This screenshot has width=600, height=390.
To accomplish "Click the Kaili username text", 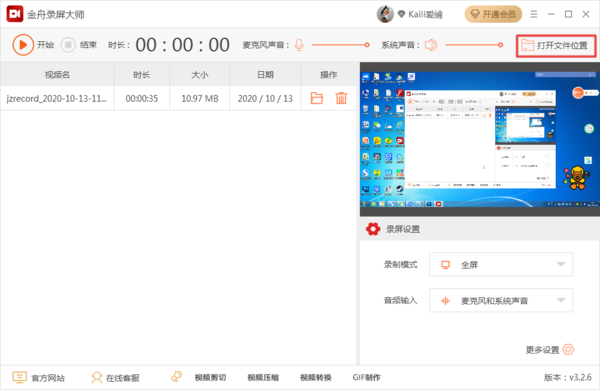I will tap(425, 15).
